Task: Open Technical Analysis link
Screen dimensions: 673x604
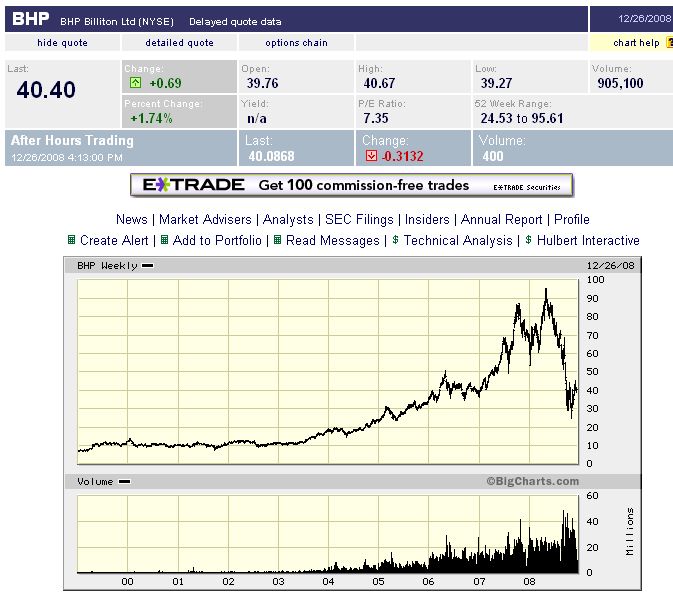Action: (x=458, y=240)
